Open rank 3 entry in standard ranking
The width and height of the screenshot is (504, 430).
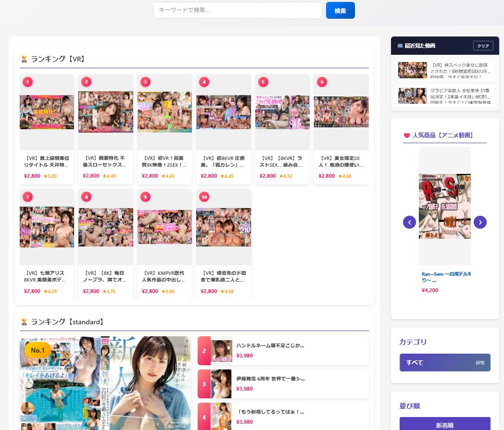(x=283, y=384)
